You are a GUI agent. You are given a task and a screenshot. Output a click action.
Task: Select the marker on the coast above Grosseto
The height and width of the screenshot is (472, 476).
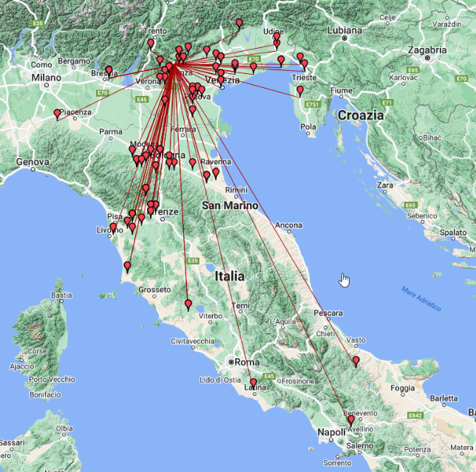tap(127, 266)
